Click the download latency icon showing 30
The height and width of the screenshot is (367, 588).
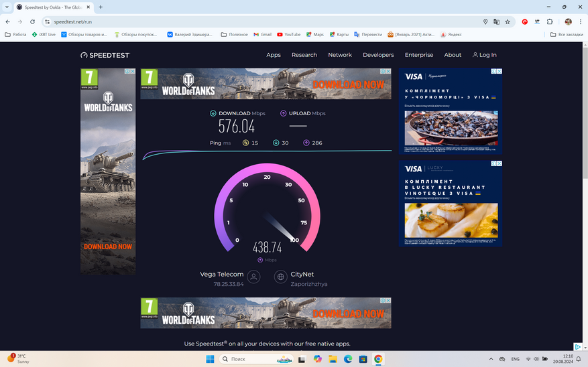click(276, 143)
